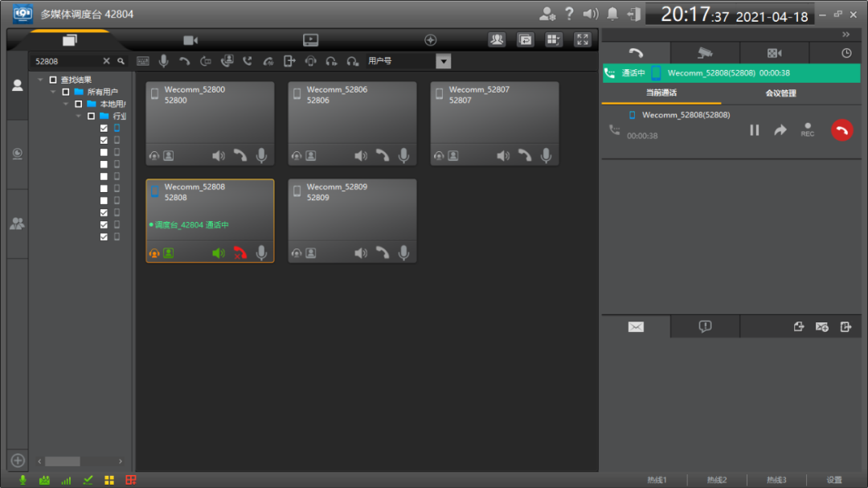
Task: Start recording with REC button
Action: click(x=808, y=130)
